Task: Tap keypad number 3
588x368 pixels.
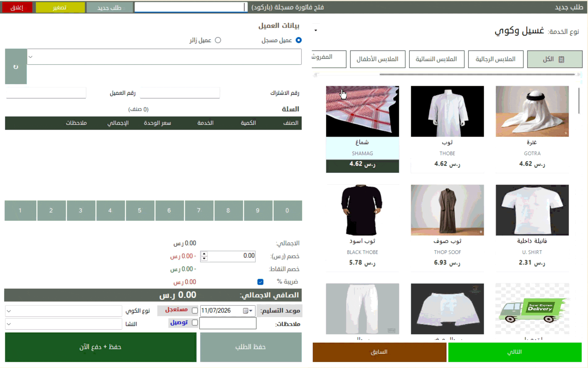Action: (x=81, y=210)
